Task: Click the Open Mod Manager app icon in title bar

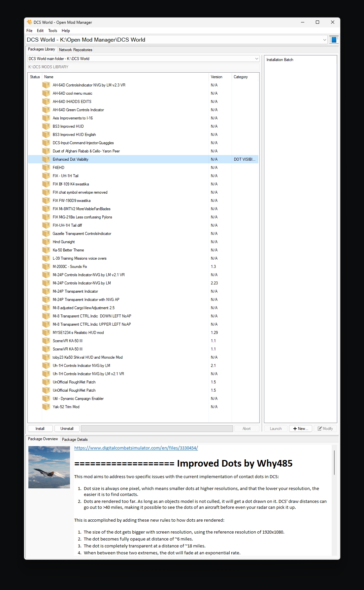Action: 29,22
